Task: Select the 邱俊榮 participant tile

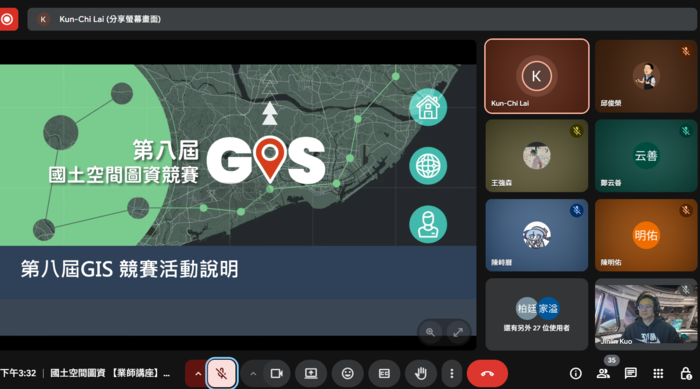Action: 646,76
